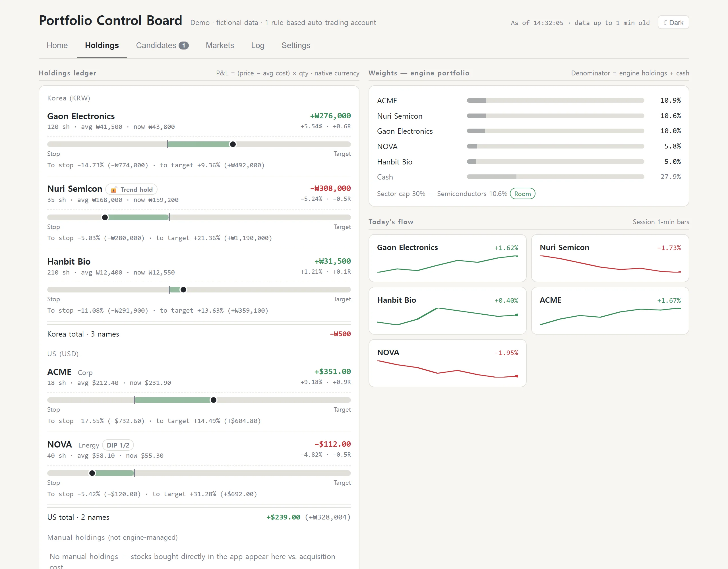728x569 pixels.
Task: Click the Trend hold label on Nuri Semicon
Action: [x=137, y=190]
